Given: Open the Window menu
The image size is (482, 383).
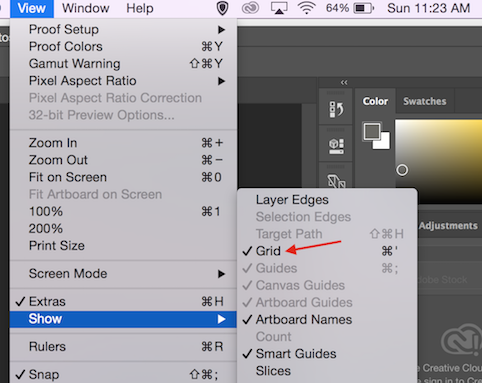Looking at the screenshot, I should point(86,8).
